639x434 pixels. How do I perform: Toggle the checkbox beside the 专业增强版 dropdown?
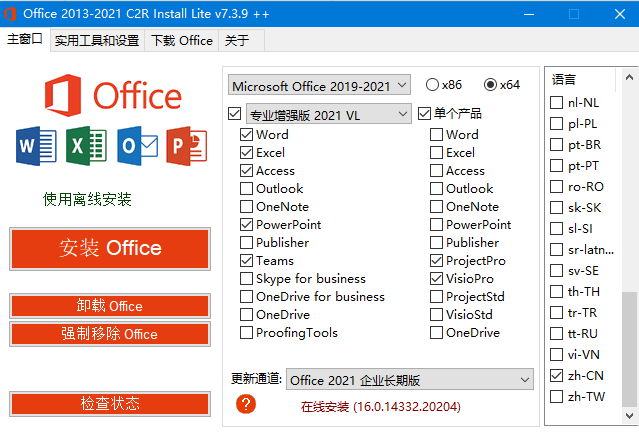pos(235,113)
